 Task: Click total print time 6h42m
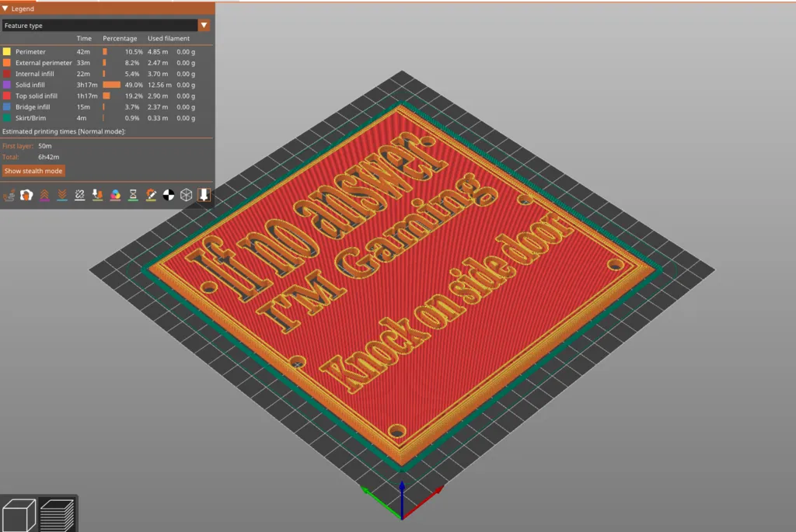click(x=49, y=157)
